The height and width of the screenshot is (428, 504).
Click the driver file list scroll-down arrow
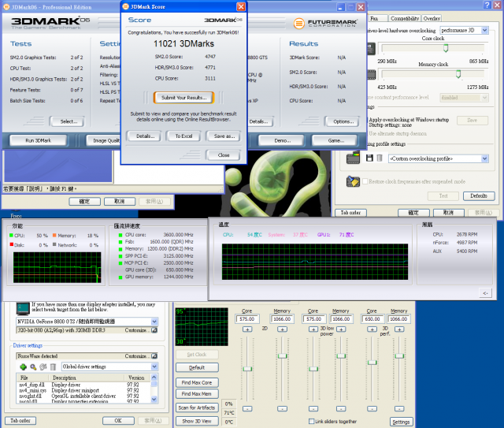(x=154, y=400)
